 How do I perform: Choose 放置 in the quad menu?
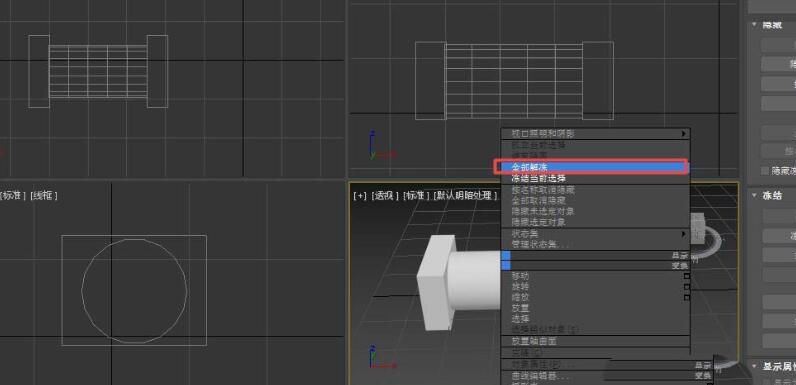click(595, 308)
